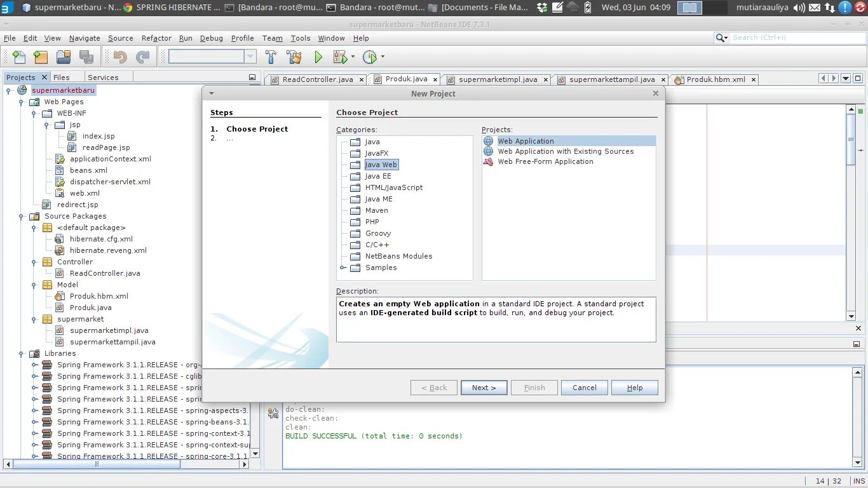Click the Projects panel scroll-down arrow
Image resolution: width=868 pixels, height=488 pixels.
pos(255,454)
